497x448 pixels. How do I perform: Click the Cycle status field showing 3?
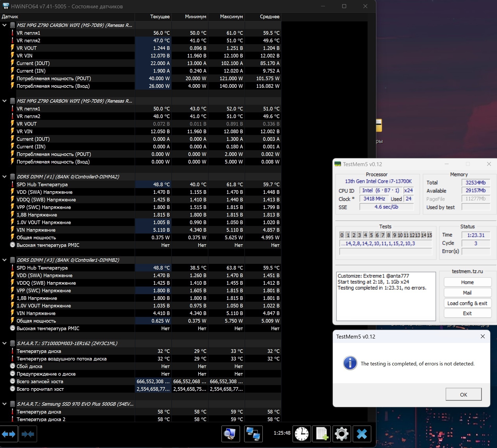476,243
